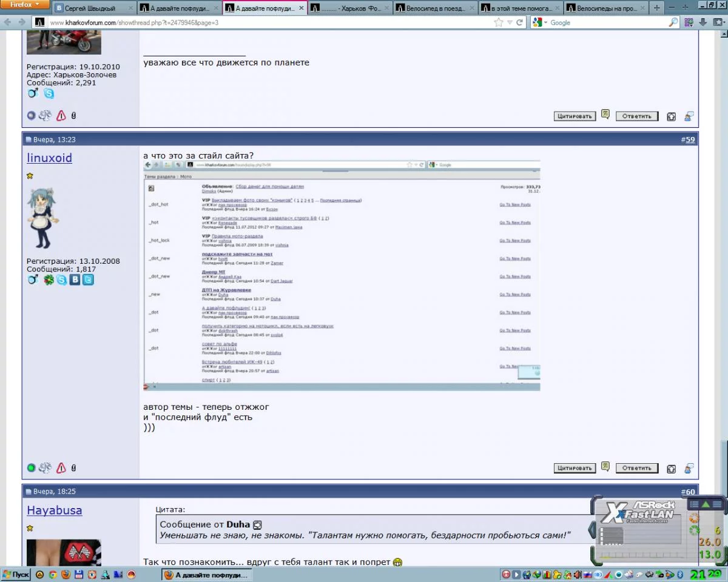Click user chat icon in linuxoid's post
The height and width of the screenshot is (582, 728).
pos(689,468)
